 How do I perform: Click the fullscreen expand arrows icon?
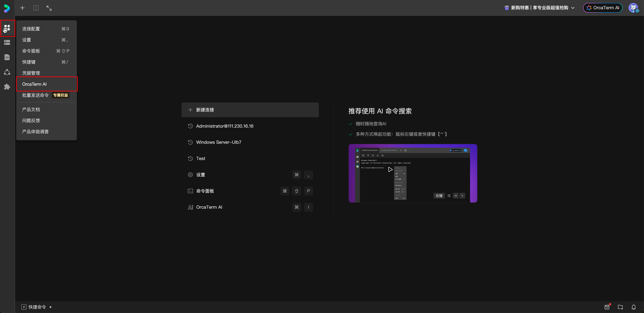pyautogui.click(x=49, y=8)
